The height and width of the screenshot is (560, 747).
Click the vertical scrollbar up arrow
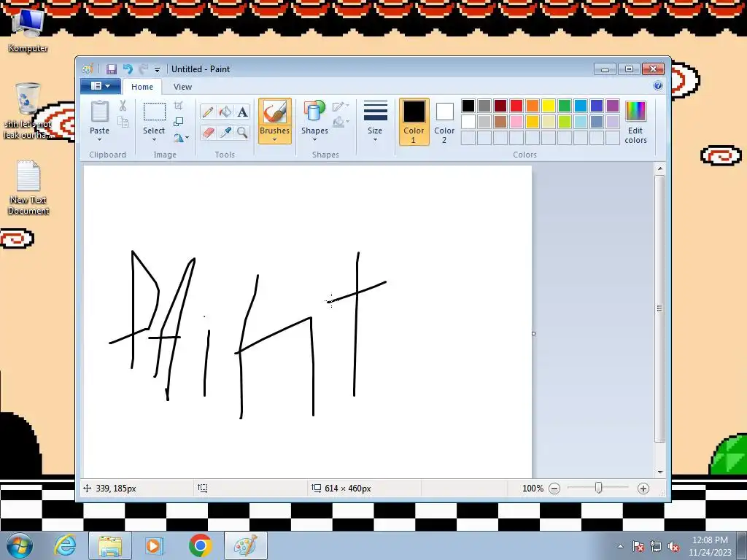pos(659,168)
